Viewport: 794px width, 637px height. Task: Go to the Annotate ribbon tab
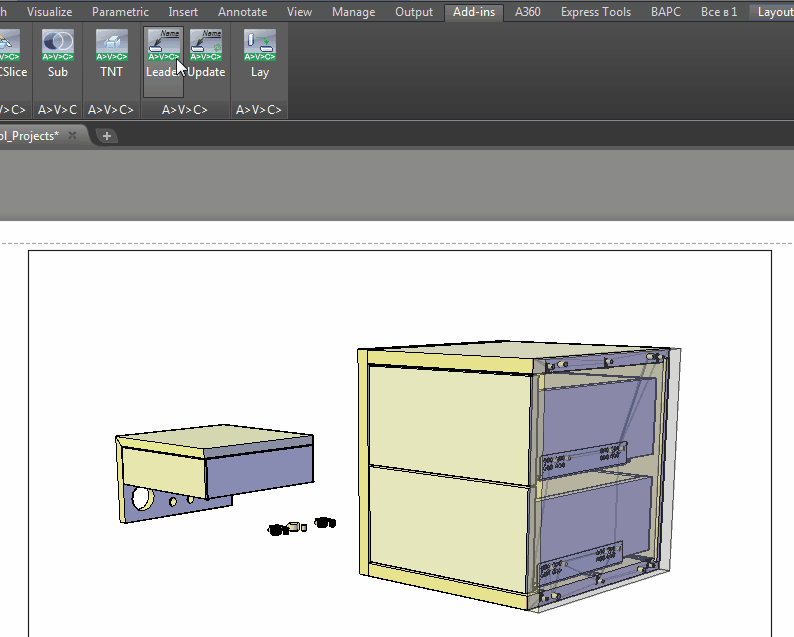(x=243, y=12)
